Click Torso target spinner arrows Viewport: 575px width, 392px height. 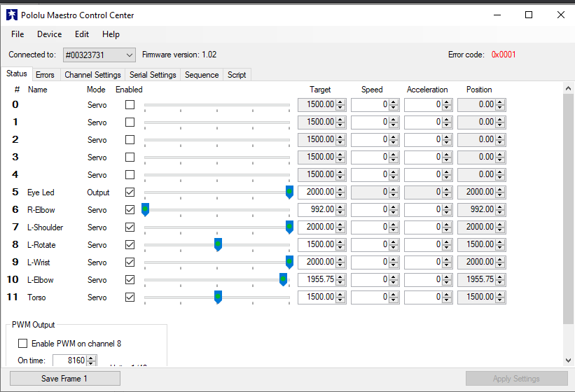coord(340,297)
